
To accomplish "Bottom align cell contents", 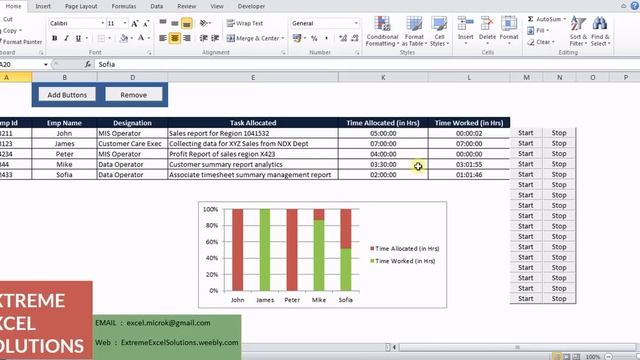I will click(187, 23).
